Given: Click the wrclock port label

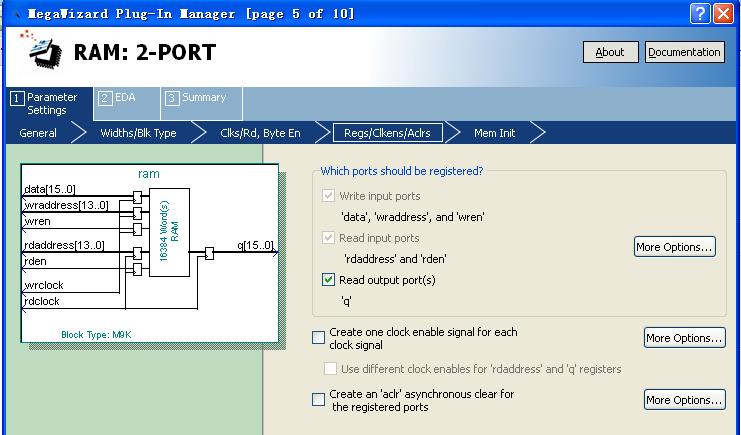Looking at the screenshot, I should 43,285.
